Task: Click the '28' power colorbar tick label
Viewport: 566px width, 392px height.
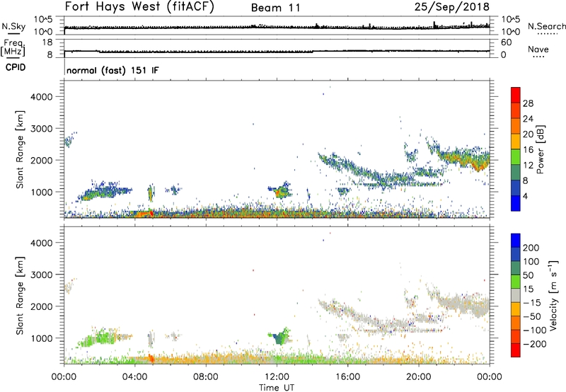Action: [528, 103]
